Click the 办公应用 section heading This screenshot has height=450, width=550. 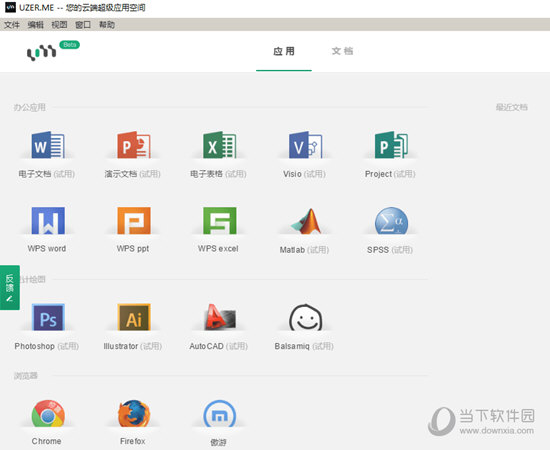tap(30, 107)
